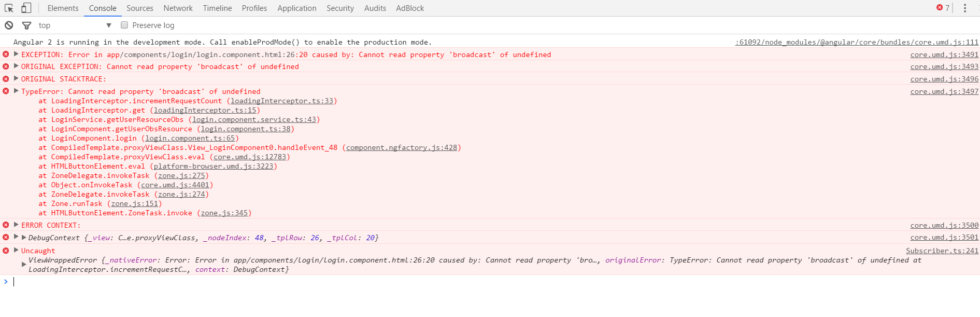Image resolution: width=980 pixels, height=317 pixels.
Task: Open source link core.umd.js:3493
Action: [x=944, y=66]
